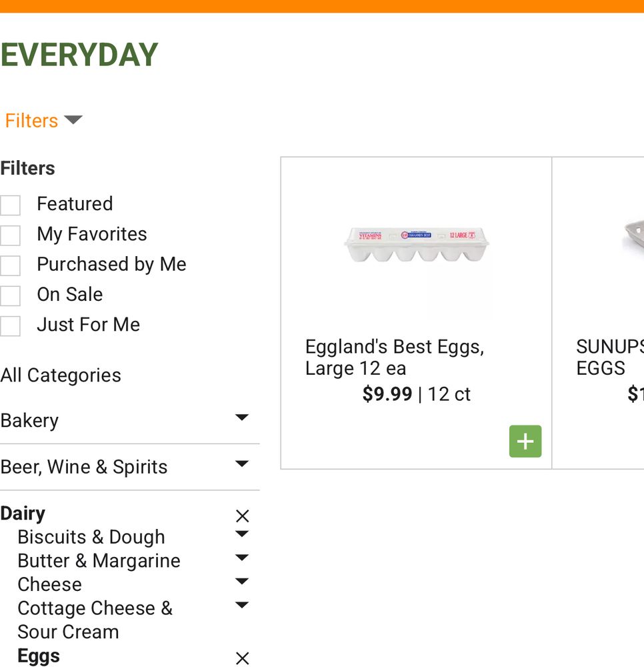Screen dimensions: 644x667
Task: Click All Categories to reset filters
Action: point(61,375)
